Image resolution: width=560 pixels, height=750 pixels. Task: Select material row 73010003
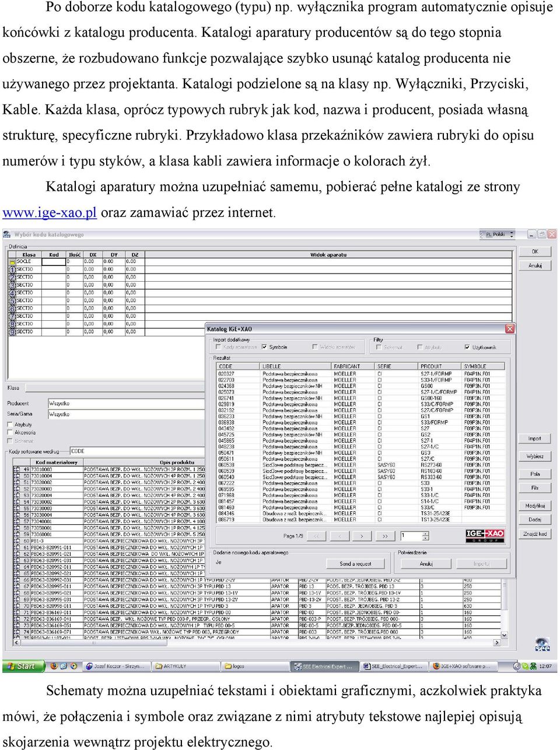(109, 469)
